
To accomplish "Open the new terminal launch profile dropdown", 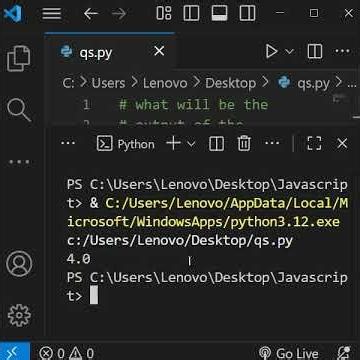I will [191, 144].
